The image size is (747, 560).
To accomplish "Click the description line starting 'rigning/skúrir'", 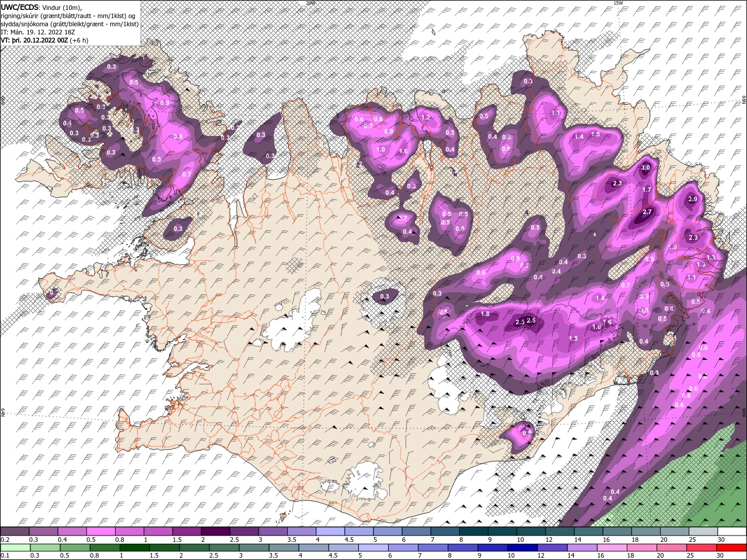I will click(68, 15).
